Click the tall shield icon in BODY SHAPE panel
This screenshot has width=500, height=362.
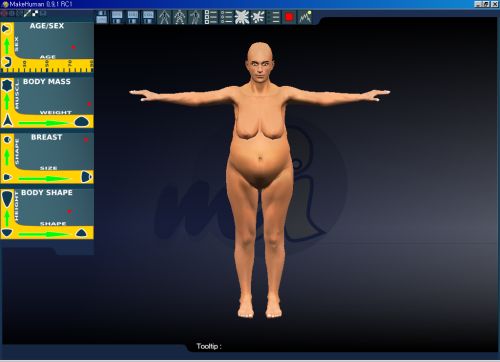click(x=7, y=199)
